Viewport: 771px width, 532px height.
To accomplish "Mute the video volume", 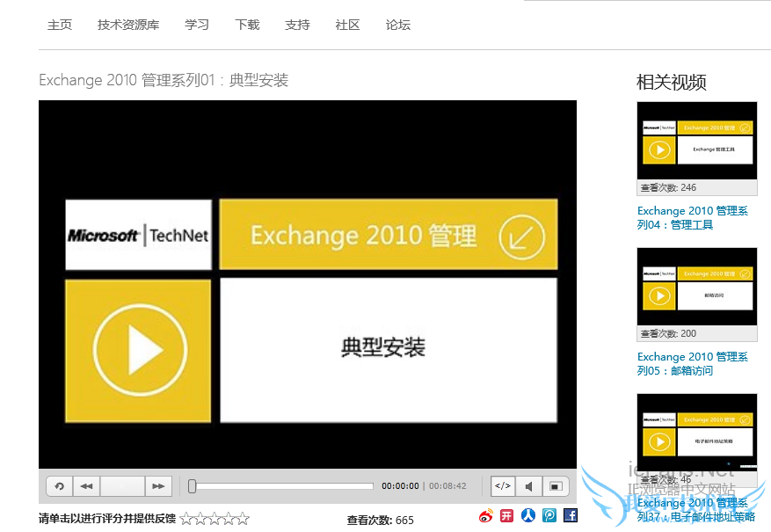I will tap(528, 485).
